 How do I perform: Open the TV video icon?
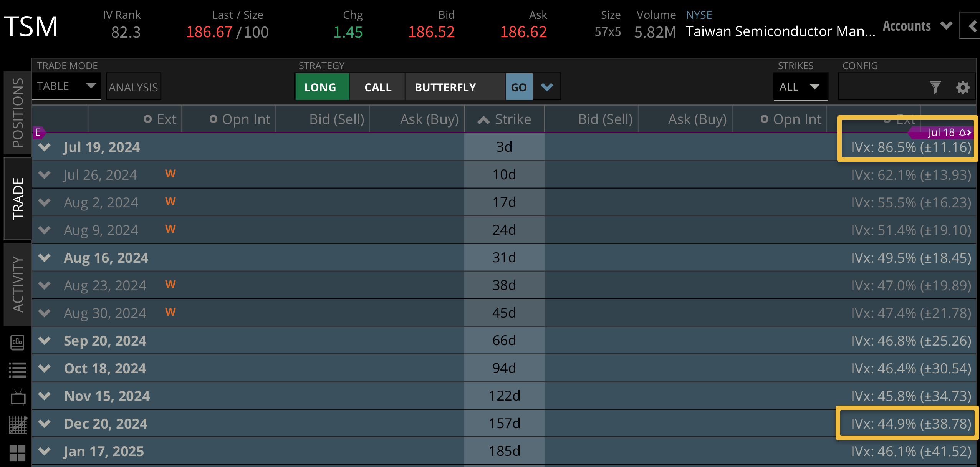17,397
